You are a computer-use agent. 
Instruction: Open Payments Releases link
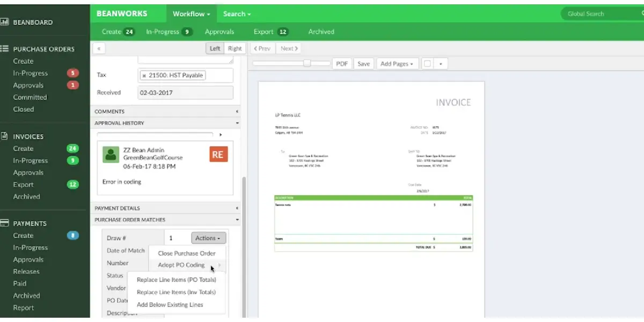[26, 272]
